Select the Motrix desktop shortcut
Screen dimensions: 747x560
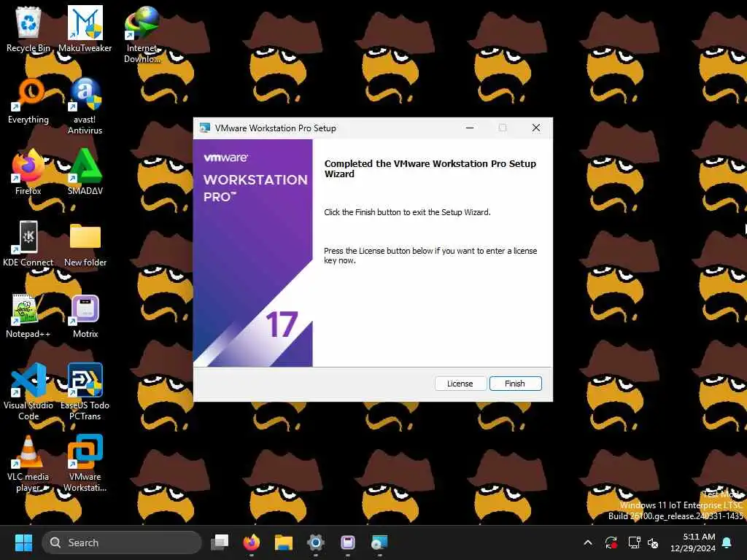85,315
